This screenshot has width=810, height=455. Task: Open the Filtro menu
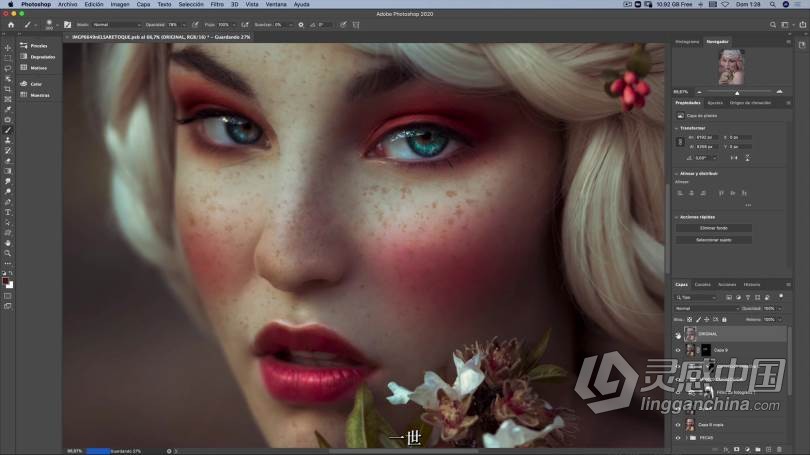[217, 4]
